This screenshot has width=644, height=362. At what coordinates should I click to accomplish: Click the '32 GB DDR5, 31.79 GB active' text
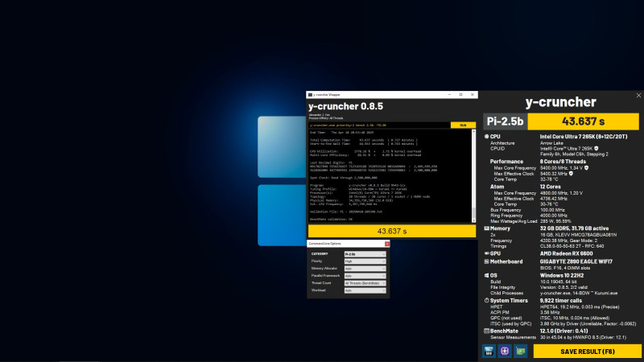[x=574, y=228]
